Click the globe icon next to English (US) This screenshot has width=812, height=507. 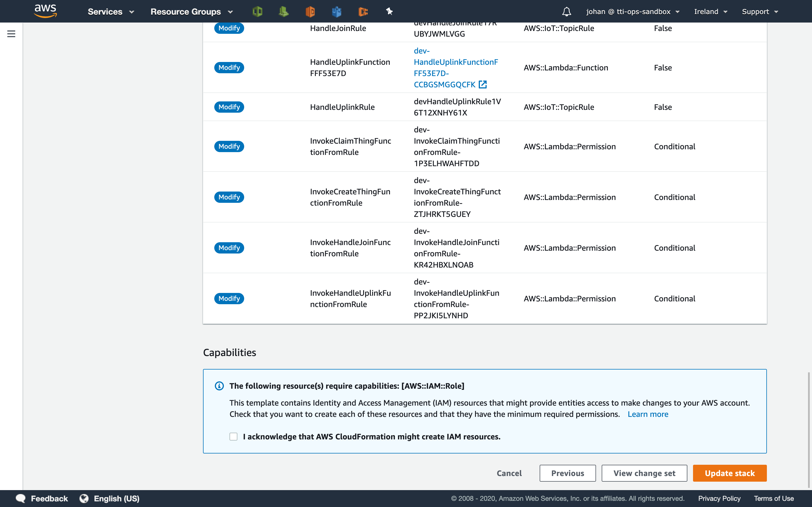(x=84, y=499)
